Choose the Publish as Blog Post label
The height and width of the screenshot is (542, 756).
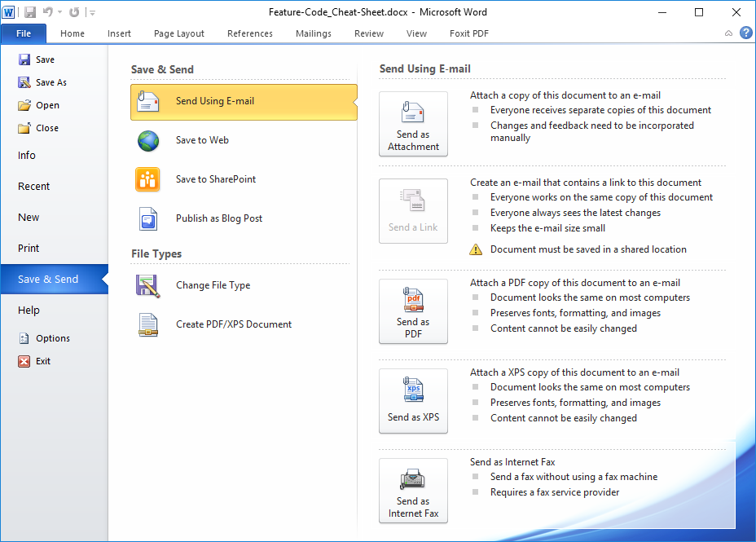tap(219, 218)
